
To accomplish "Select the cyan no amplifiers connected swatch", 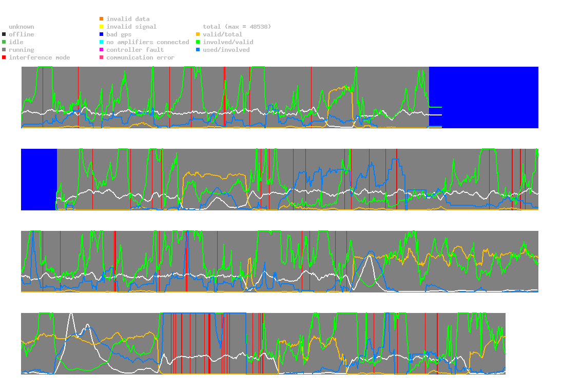I will coord(102,42).
